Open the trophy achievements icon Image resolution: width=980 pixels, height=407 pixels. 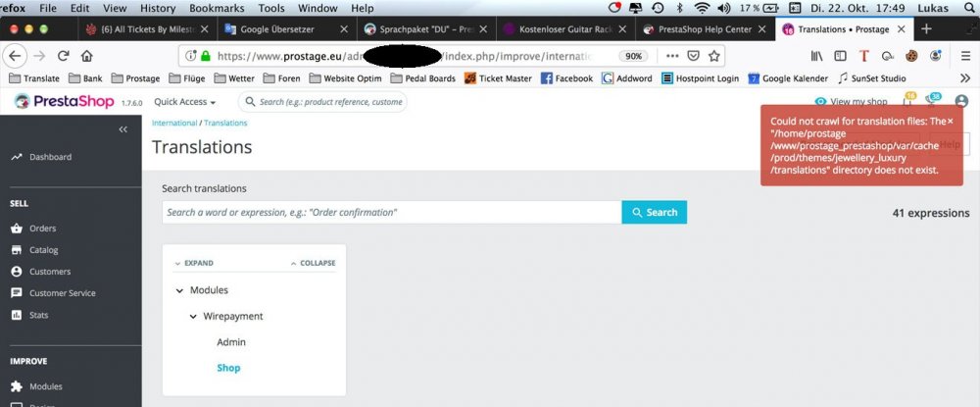pos(933,101)
